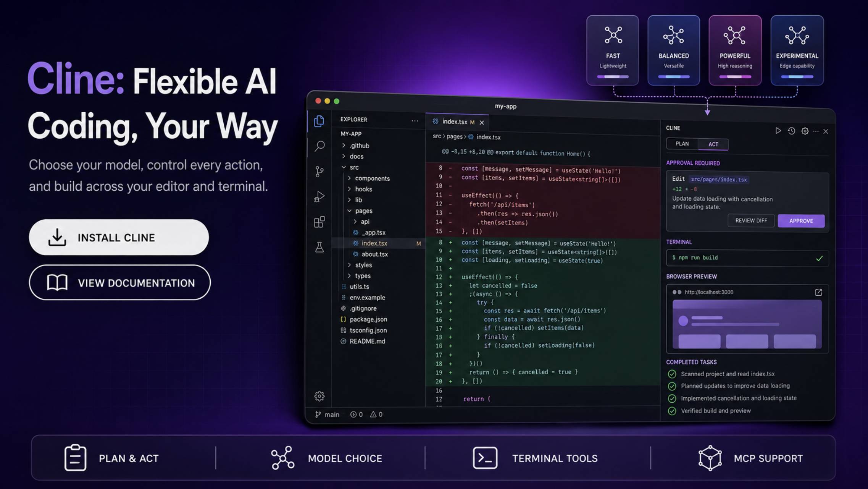Open the history clock icon in Cline panel
The height and width of the screenshot is (489, 868).
click(x=792, y=131)
